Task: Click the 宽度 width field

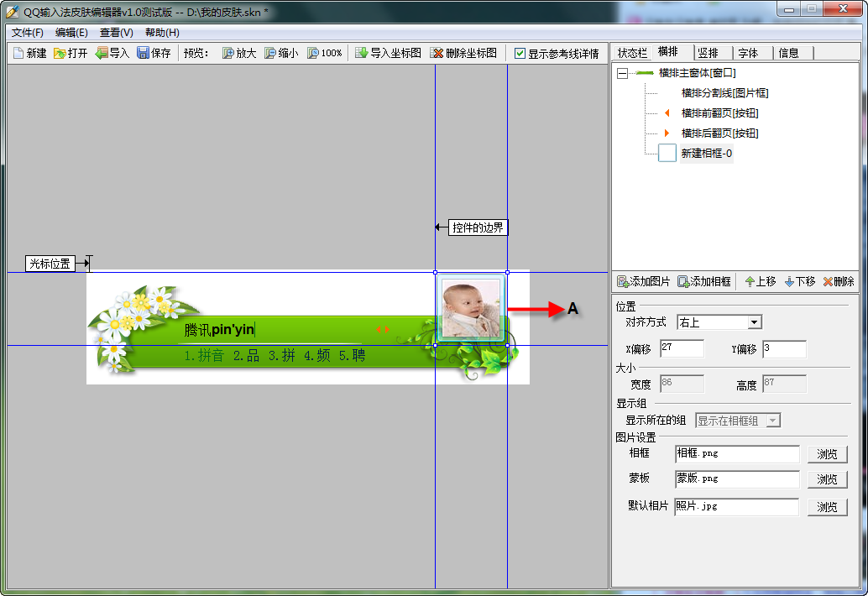Action: (682, 384)
